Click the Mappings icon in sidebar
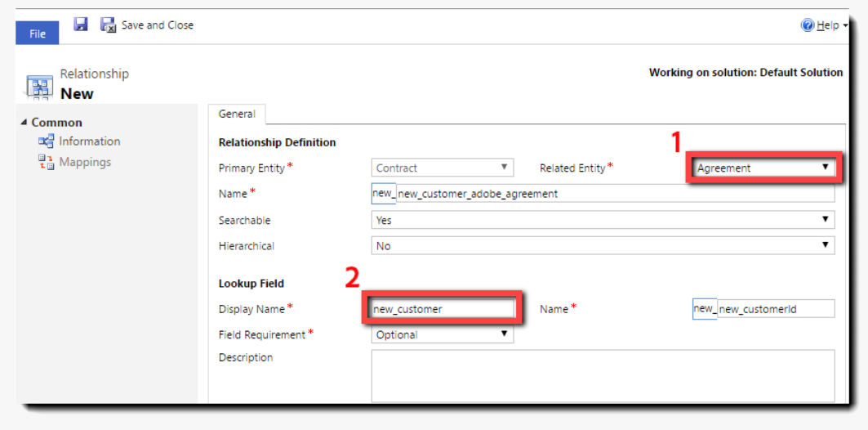 (x=46, y=162)
